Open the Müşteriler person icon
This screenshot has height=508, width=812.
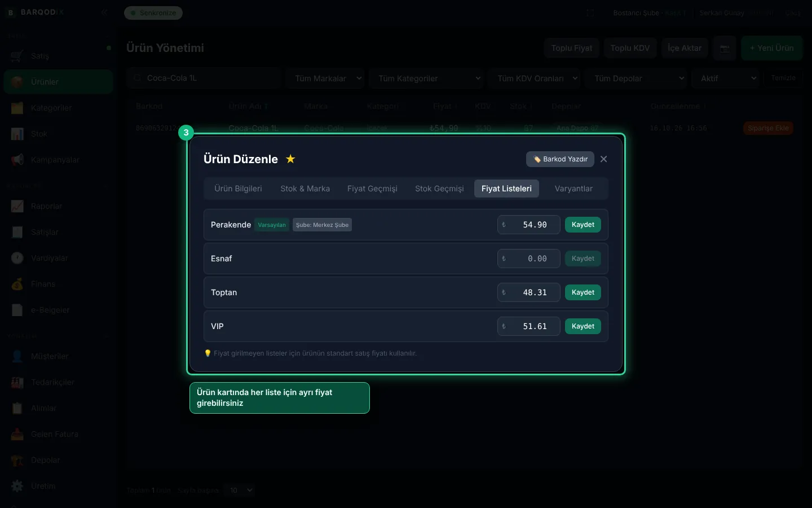(x=17, y=356)
